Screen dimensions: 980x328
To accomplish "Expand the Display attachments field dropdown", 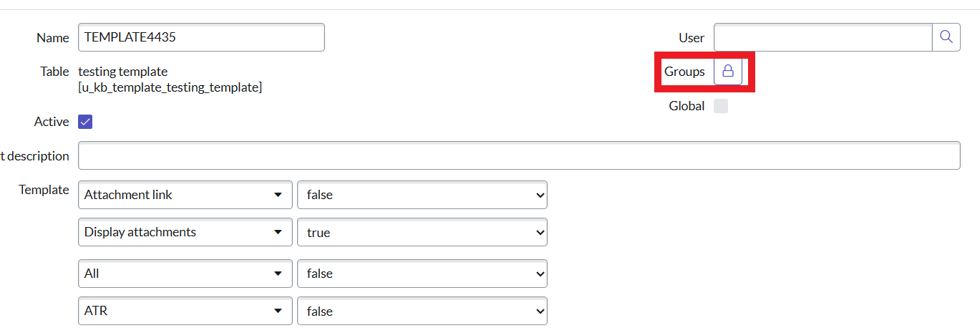I will click(x=185, y=232).
